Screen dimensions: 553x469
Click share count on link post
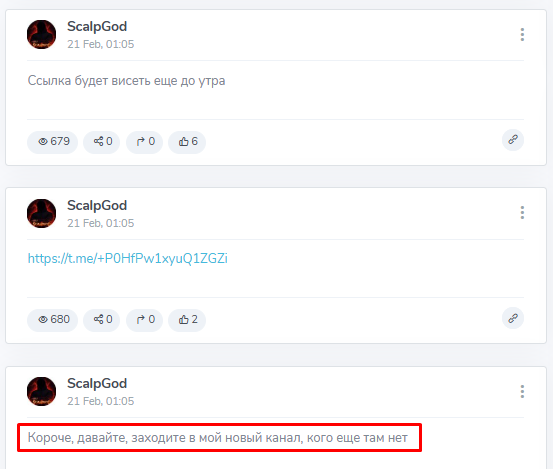(x=102, y=320)
